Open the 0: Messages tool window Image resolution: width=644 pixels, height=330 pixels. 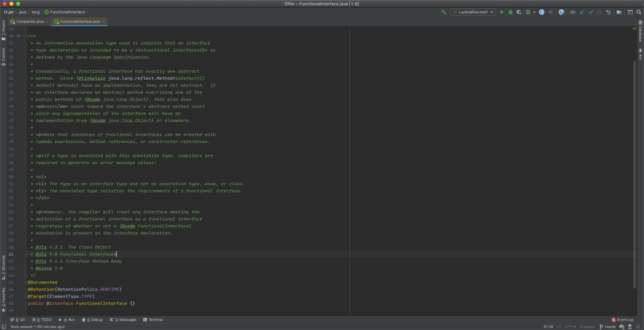(x=123, y=320)
